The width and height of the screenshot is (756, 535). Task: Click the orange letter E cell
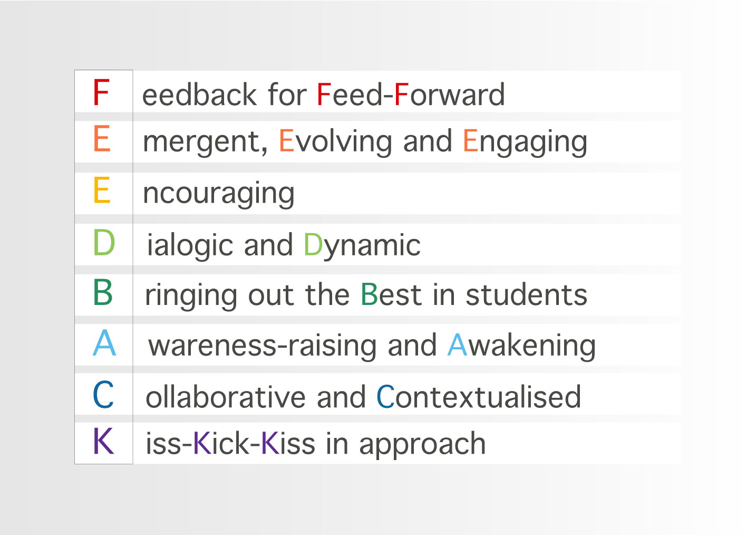[x=103, y=142]
